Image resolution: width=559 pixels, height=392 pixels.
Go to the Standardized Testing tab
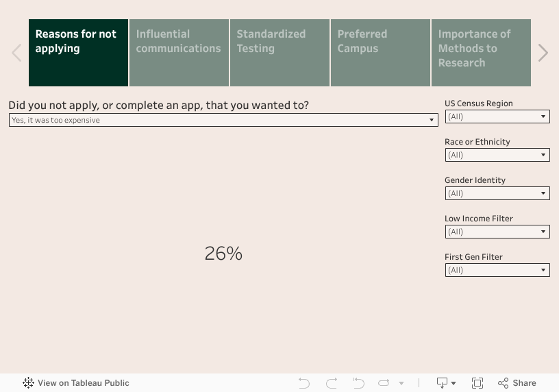279,53
